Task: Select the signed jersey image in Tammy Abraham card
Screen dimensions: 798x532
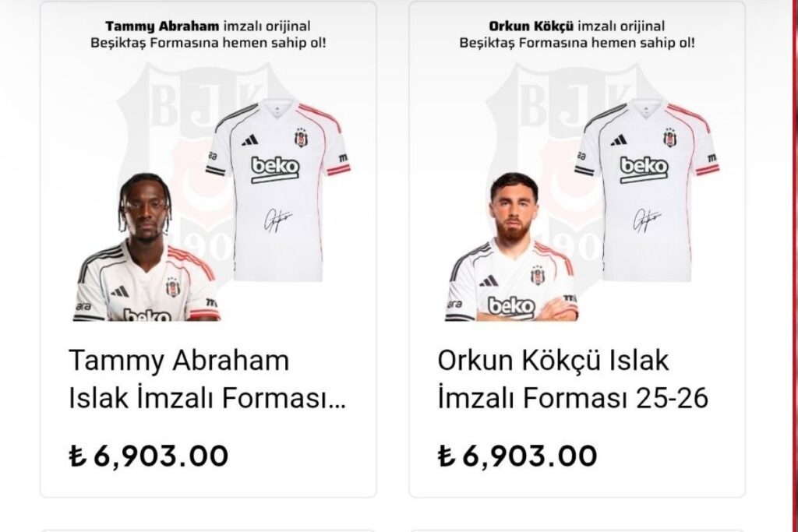Action: click(x=278, y=191)
